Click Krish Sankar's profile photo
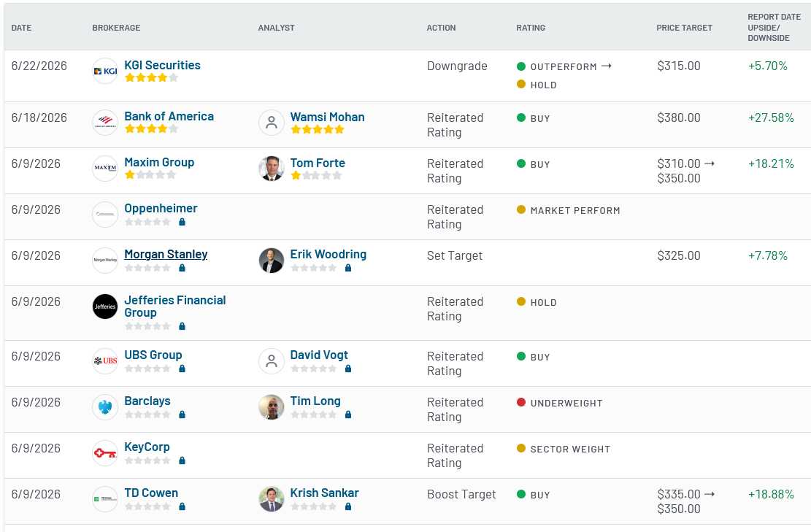This screenshot has width=811, height=532. (271, 499)
